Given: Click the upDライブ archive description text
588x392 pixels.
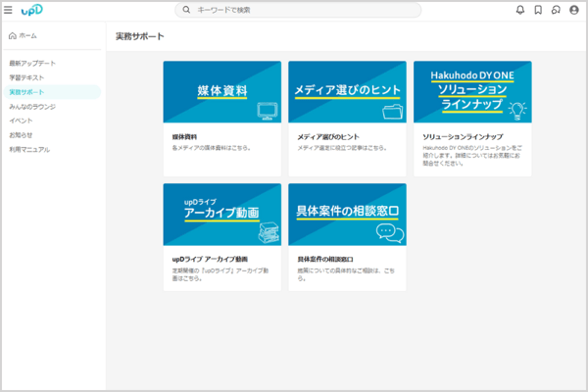Looking at the screenshot, I should coord(220,274).
